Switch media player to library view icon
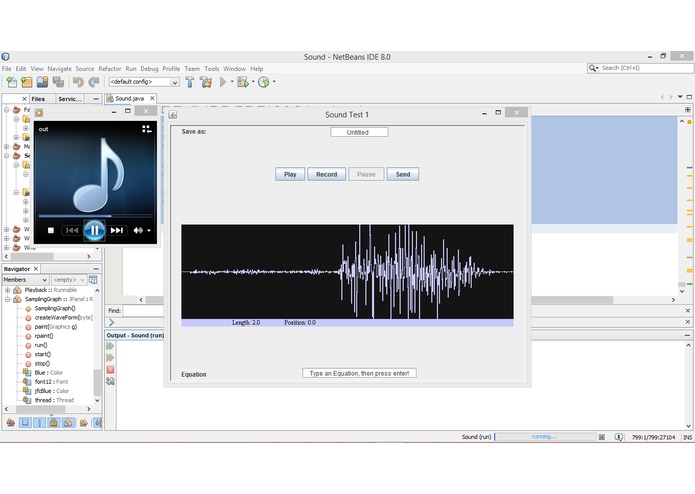The width and height of the screenshot is (695, 494). (147, 129)
